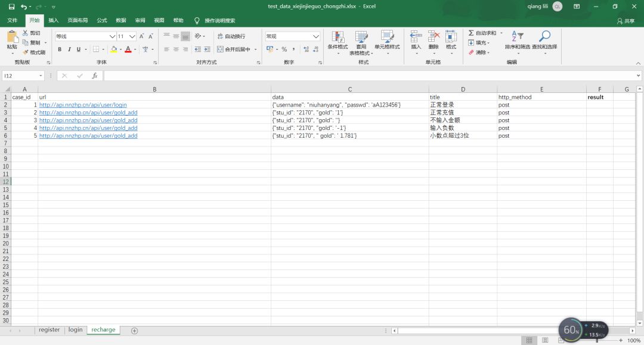The width and height of the screenshot is (644, 345).
Task: Click percent style (%) icon
Action: click(x=284, y=49)
